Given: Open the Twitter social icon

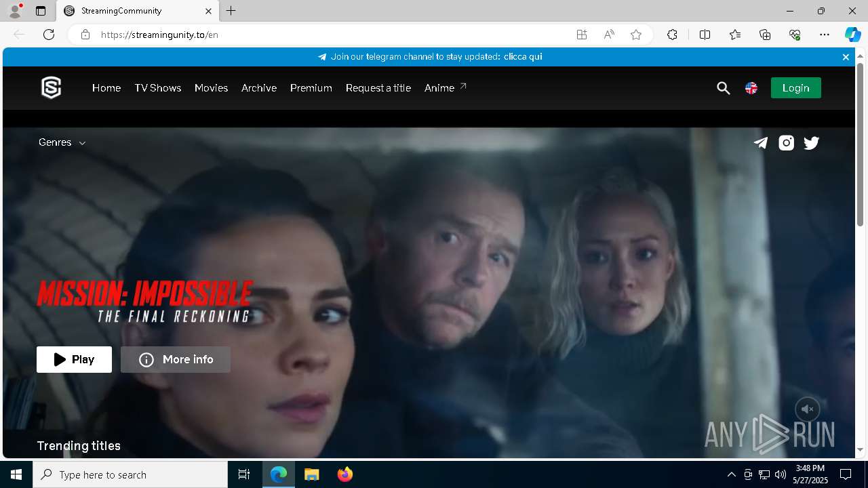Looking at the screenshot, I should [x=812, y=142].
